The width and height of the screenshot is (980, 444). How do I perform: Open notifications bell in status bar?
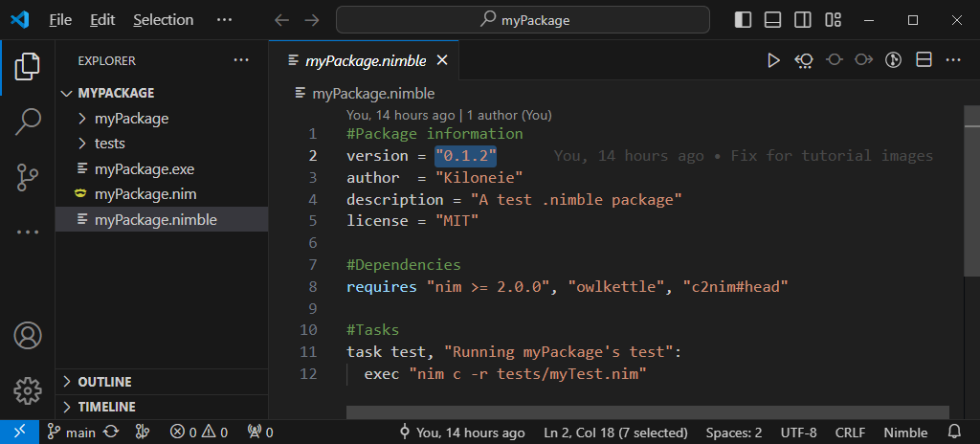click(x=954, y=433)
